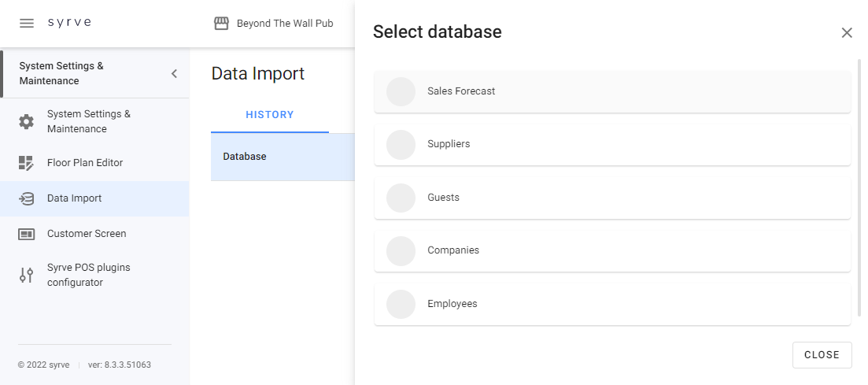This screenshot has width=868, height=385.
Task: Click the System Settings gear icon
Action: [27, 121]
